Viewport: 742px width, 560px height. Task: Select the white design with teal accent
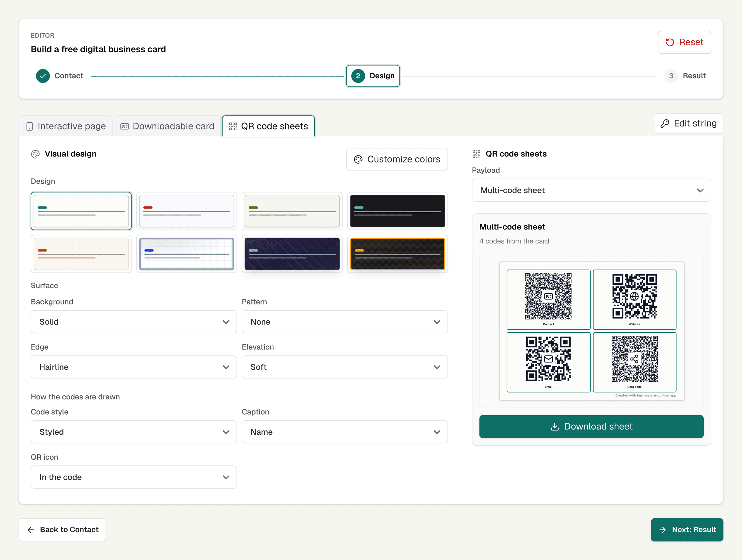(81, 211)
